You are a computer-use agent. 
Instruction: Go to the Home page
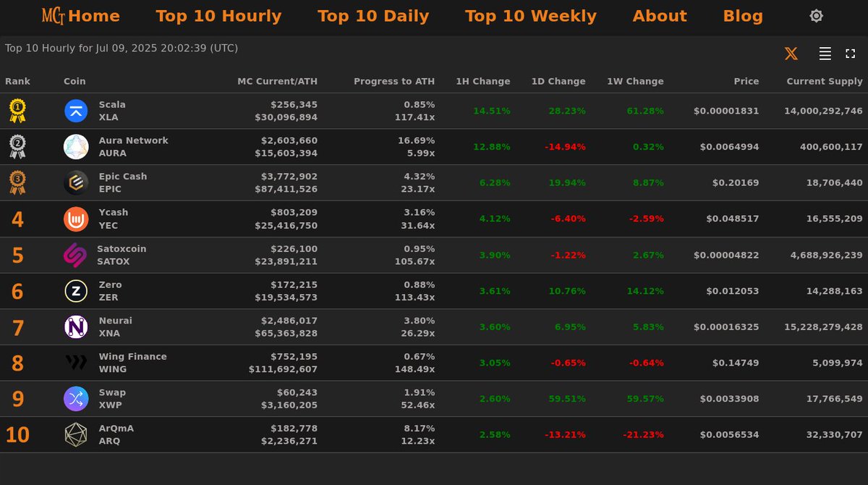coord(94,16)
